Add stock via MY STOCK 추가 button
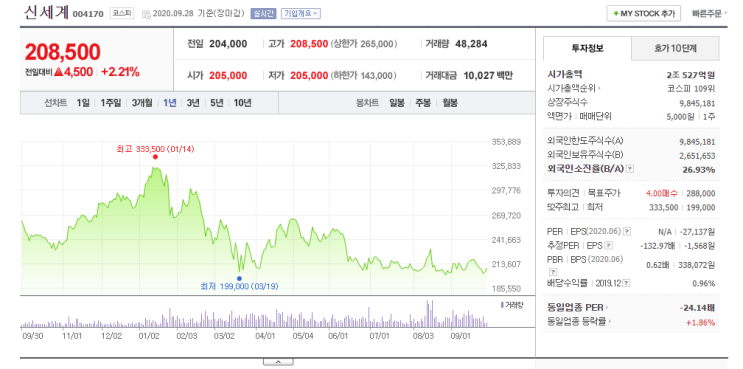 click(x=643, y=13)
